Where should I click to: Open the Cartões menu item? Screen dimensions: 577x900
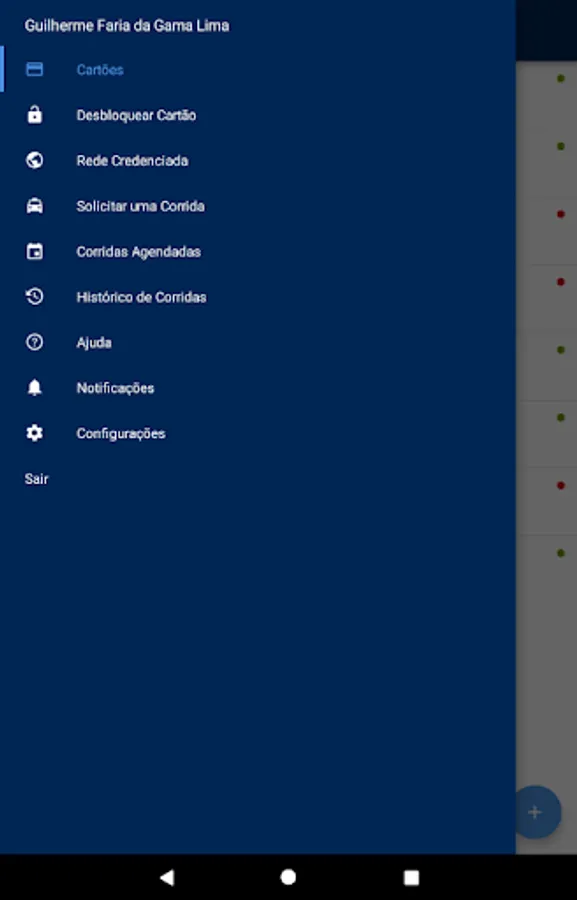click(x=258, y=69)
